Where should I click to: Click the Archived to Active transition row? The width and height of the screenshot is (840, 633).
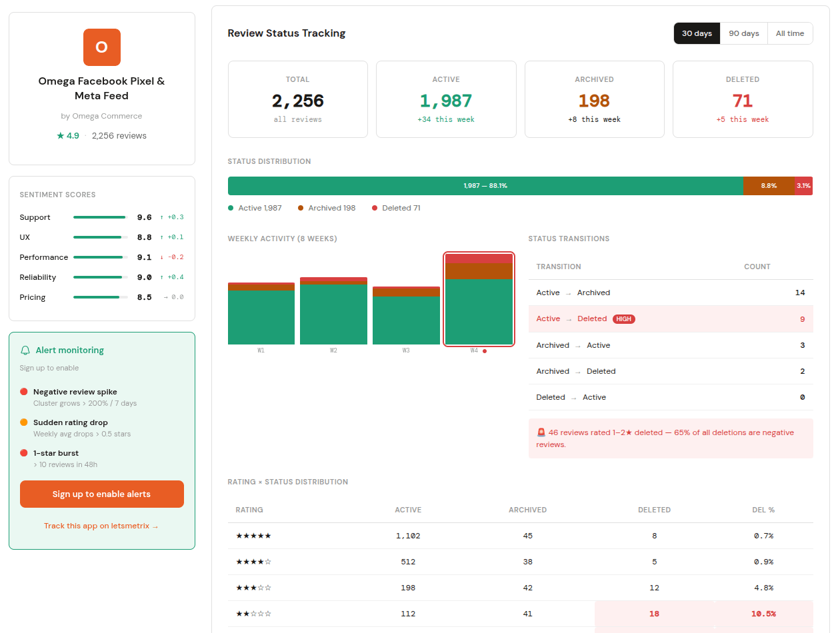coord(671,345)
